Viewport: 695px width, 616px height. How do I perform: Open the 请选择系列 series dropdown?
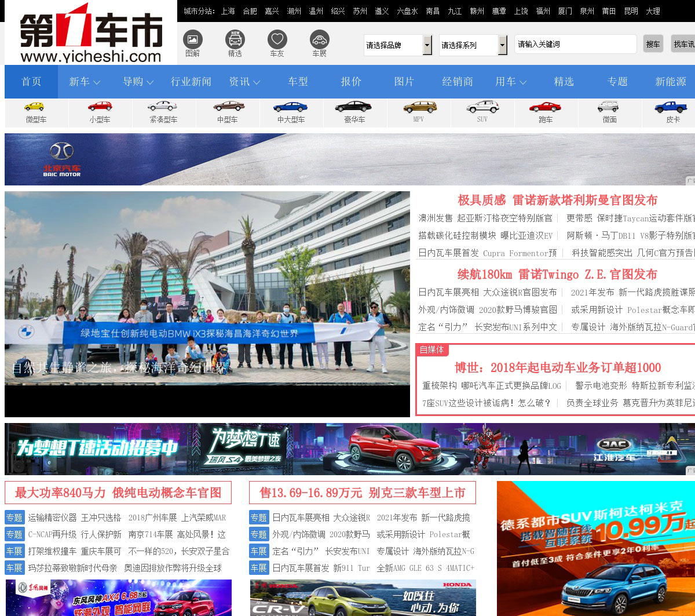pyautogui.click(x=473, y=45)
